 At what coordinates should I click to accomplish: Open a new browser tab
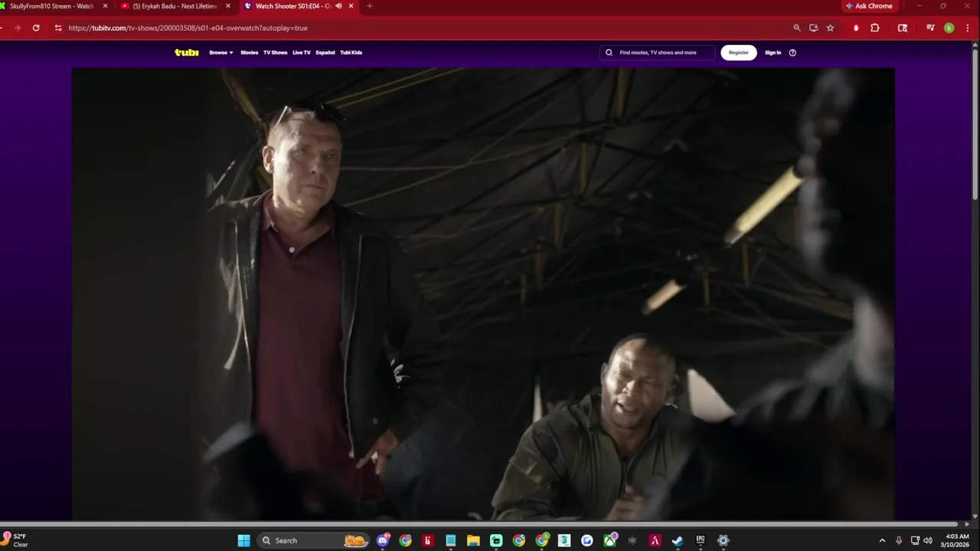370,6
